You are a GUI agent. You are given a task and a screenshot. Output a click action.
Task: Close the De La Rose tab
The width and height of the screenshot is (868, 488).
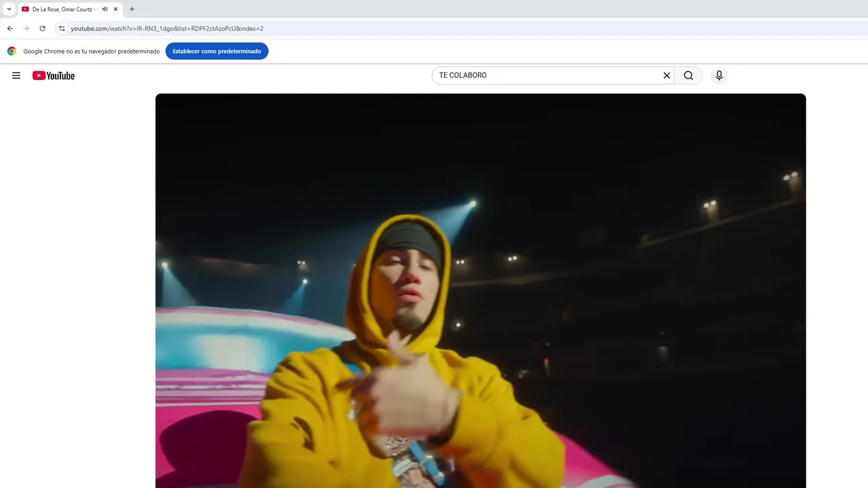115,9
